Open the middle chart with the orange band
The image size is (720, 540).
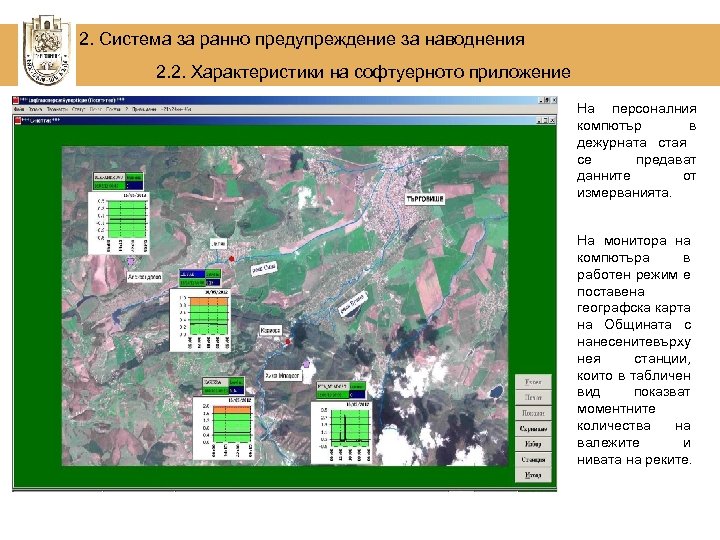200,320
